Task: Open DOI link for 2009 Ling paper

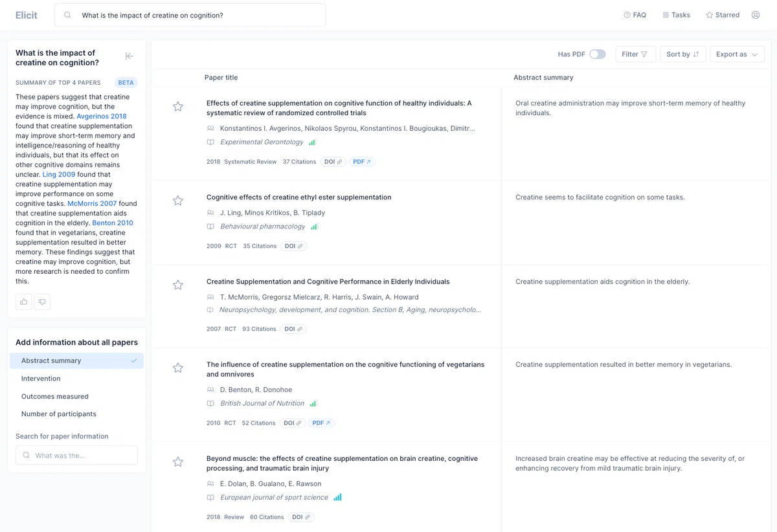Action: 293,246
